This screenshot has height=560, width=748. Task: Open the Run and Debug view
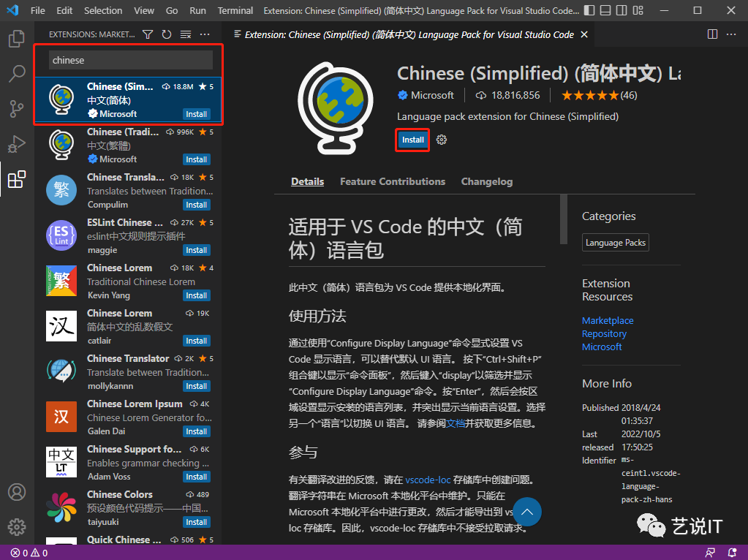click(x=17, y=143)
